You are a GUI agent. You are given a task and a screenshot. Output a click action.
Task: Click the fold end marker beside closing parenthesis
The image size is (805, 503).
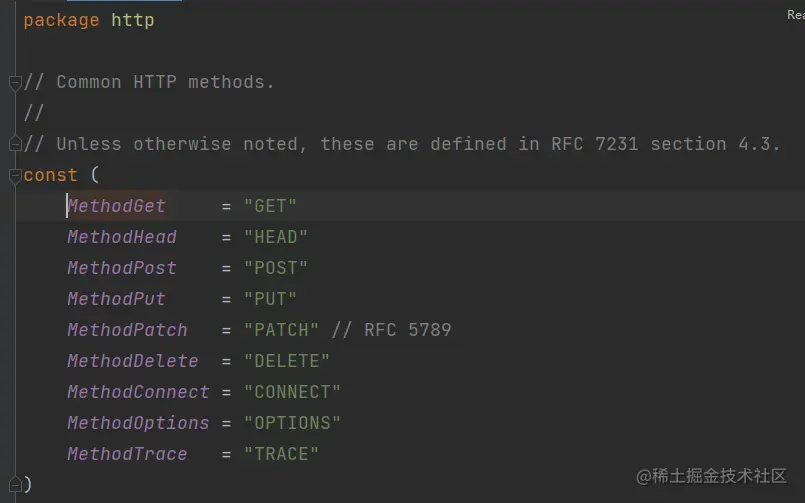(15, 484)
